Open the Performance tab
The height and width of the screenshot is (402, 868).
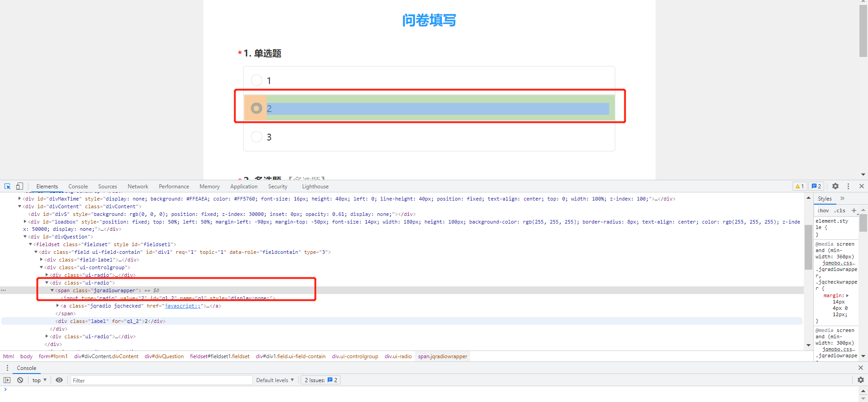(174, 186)
